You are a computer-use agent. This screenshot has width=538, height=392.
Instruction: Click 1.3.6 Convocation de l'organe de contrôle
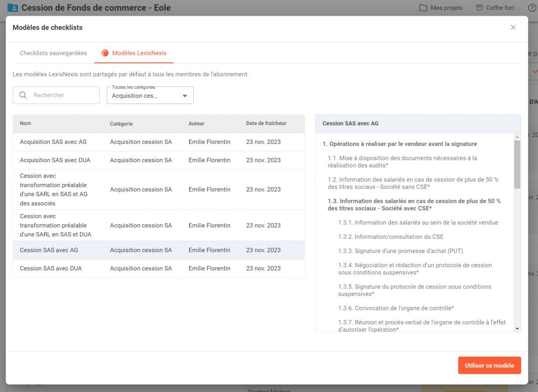[396, 308]
